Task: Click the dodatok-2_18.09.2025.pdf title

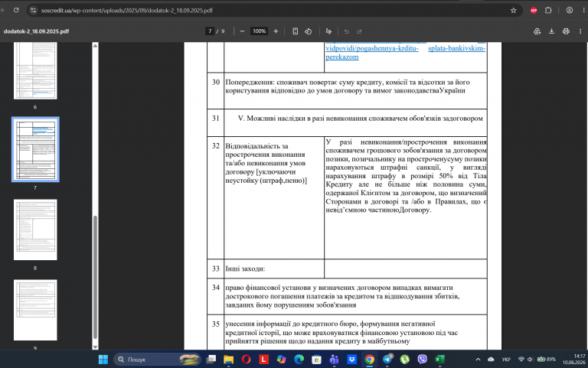Action: [37, 31]
